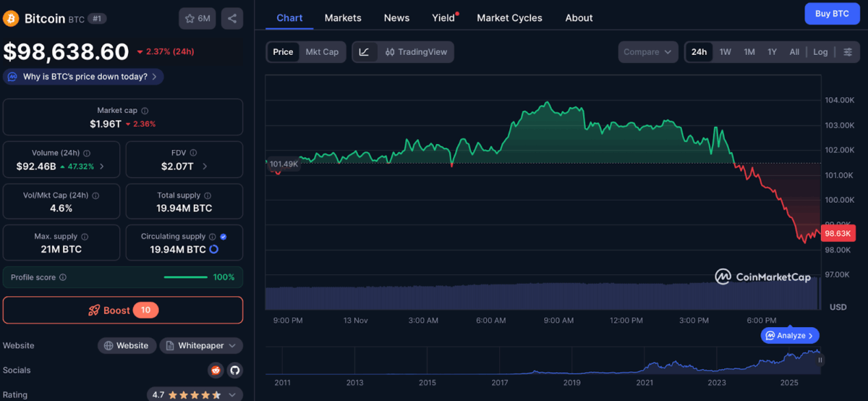Screen dimensions: 868x401
Task: Click Why is BTC's price down today
Action: tap(83, 77)
